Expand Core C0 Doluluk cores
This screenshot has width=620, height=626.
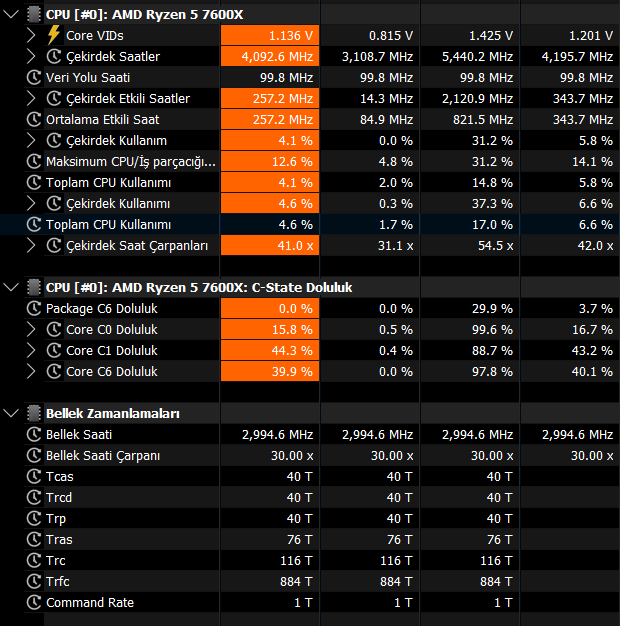pyautogui.click(x=31, y=329)
